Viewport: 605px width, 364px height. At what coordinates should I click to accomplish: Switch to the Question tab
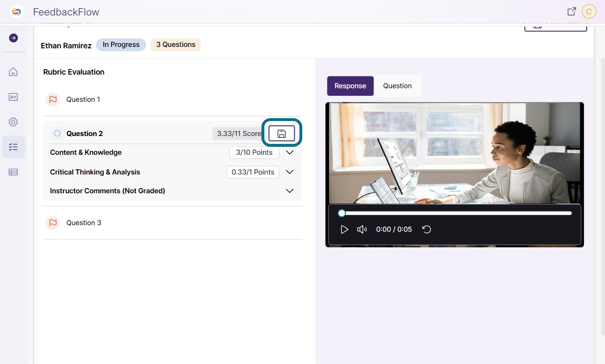point(398,86)
